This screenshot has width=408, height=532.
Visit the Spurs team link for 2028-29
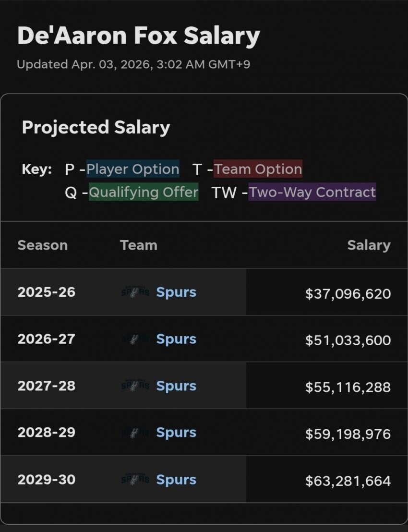click(x=176, y=433)
